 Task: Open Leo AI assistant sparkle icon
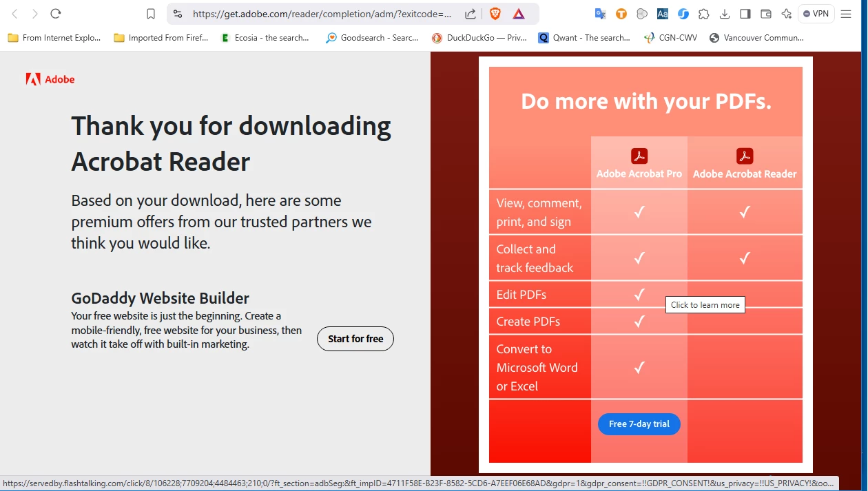(787, 14)
